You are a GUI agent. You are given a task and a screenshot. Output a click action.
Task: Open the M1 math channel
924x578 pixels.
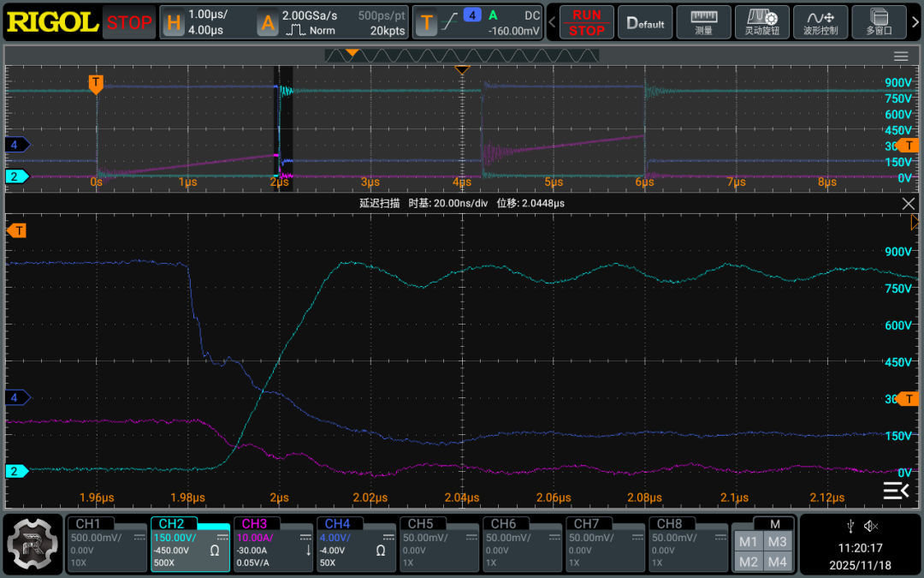pyautogui.click(x=749, y=541)
